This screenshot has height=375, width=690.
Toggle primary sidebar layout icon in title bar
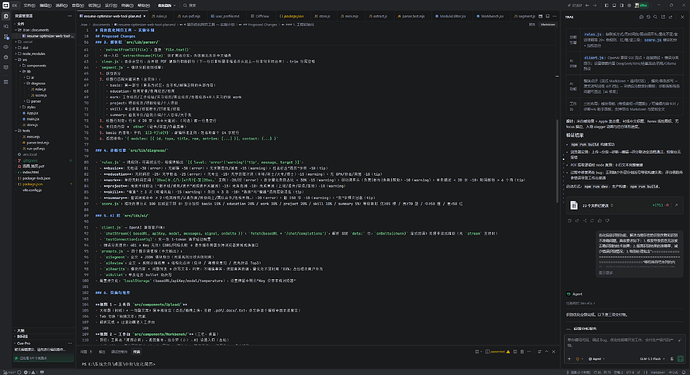[606, 5]
